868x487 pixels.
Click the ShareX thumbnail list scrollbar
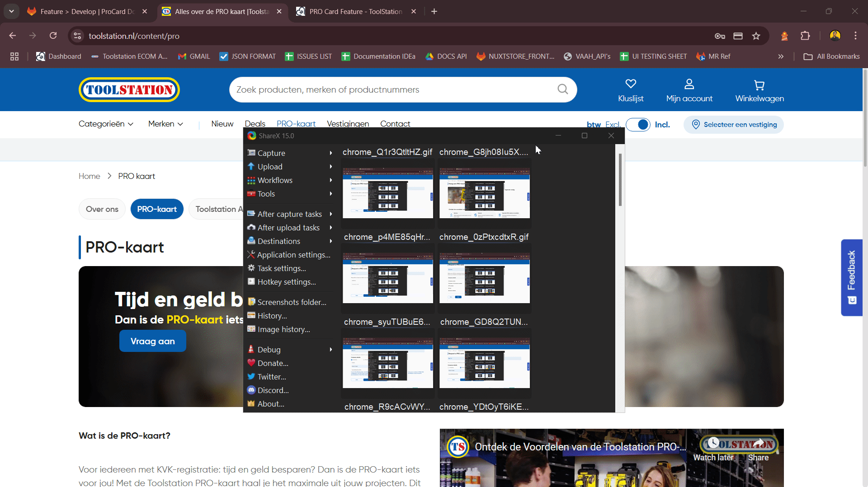[x=620, y=181]
